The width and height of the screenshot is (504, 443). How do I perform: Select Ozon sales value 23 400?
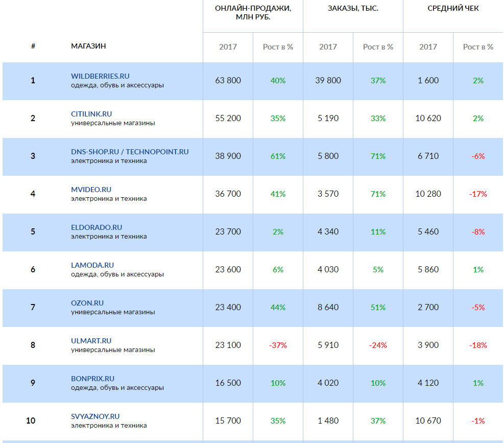pyautogui.click(x=228, y=307)
